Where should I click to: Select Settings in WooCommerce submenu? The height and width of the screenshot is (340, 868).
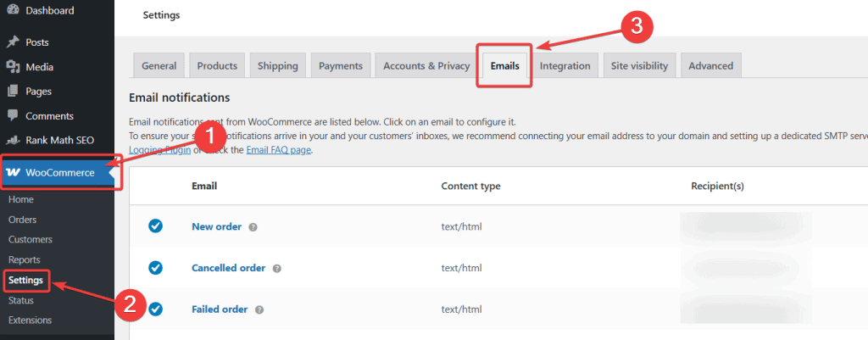(26, 280)
